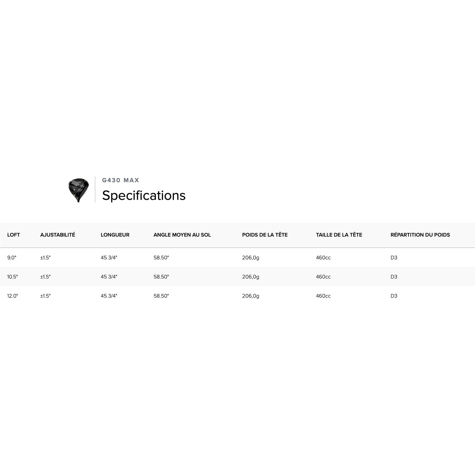
Task: Select the 10.5° loft cell
Action: pyautogui.click(x=13, y=277)
